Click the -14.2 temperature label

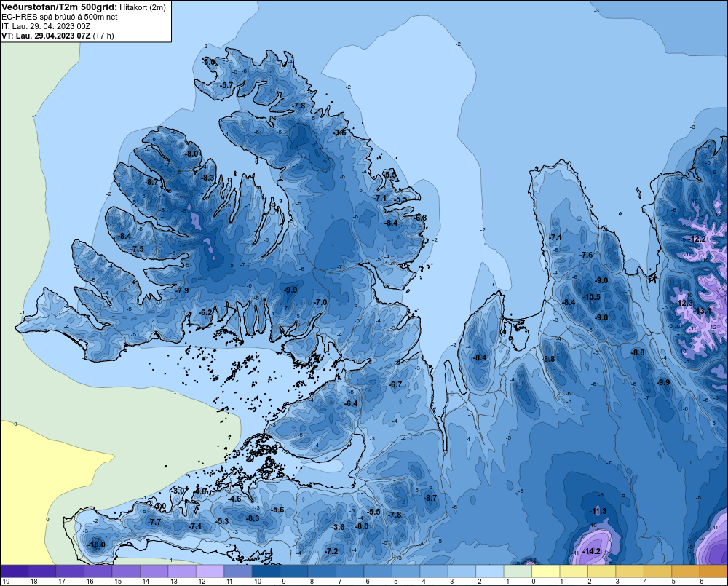click(591, 551)
